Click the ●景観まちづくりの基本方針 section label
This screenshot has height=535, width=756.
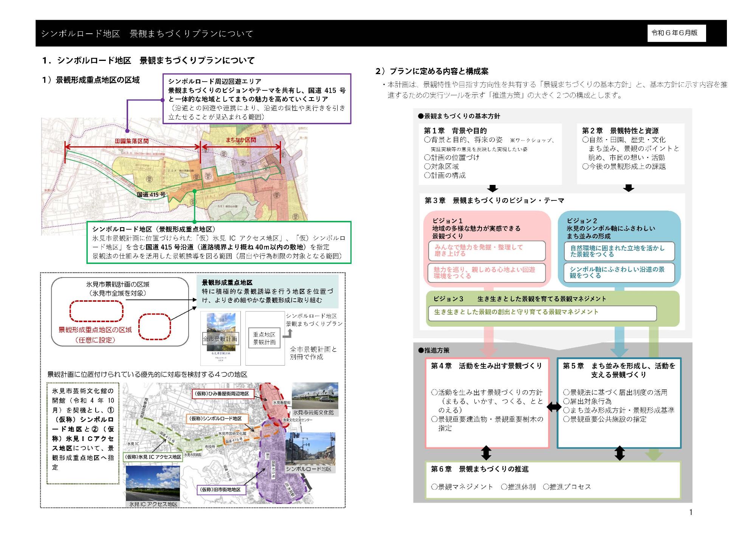(459, 116)
